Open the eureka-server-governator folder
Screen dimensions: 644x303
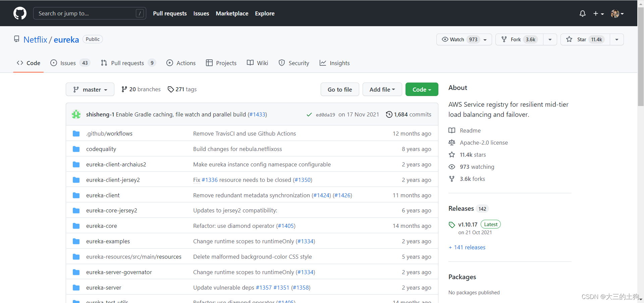coord(119,272)
